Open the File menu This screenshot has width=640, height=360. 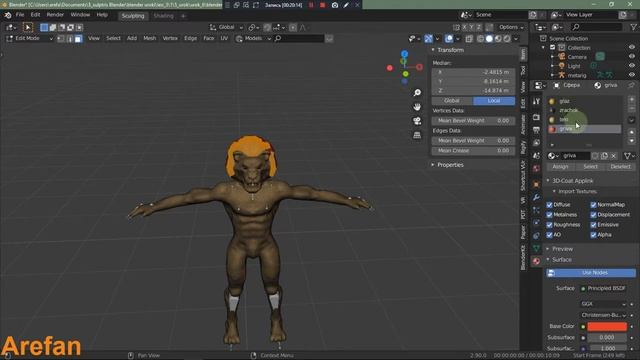[x=20, y=15]
